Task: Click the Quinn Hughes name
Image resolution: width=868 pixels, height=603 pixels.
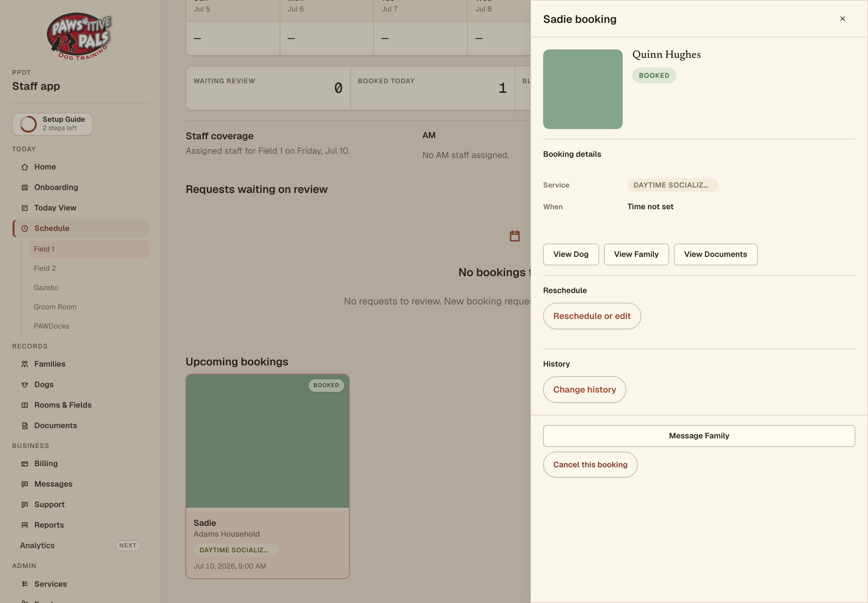Action: 666,54
